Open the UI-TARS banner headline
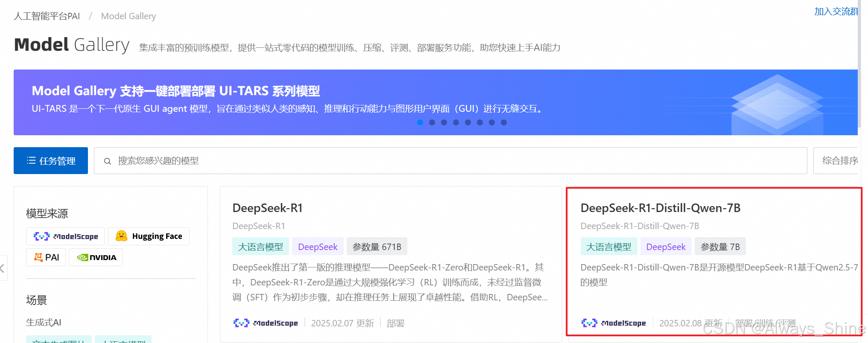868x343 pixels. (176, 91)
